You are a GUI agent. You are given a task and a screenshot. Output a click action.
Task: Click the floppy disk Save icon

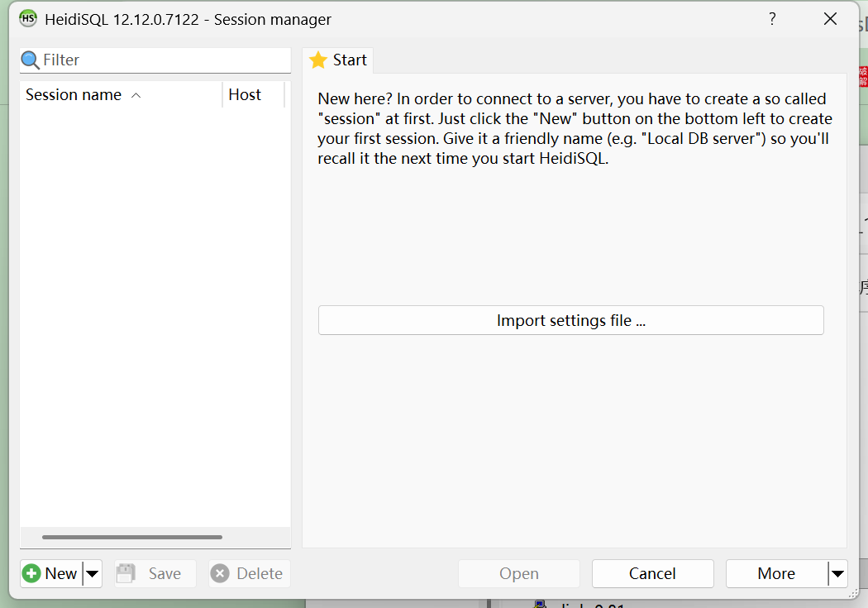click(x=126, y=572)
